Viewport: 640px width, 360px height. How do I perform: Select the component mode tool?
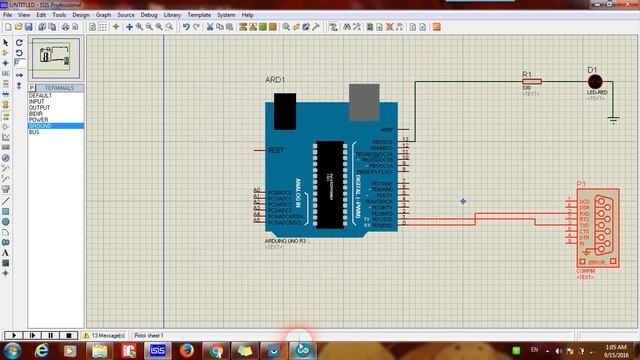click(5, 53)
